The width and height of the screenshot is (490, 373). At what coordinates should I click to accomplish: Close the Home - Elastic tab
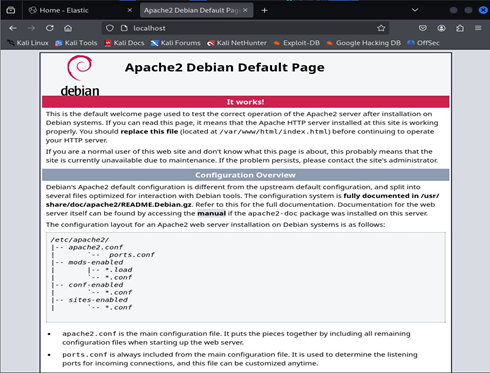pos(130,10)
